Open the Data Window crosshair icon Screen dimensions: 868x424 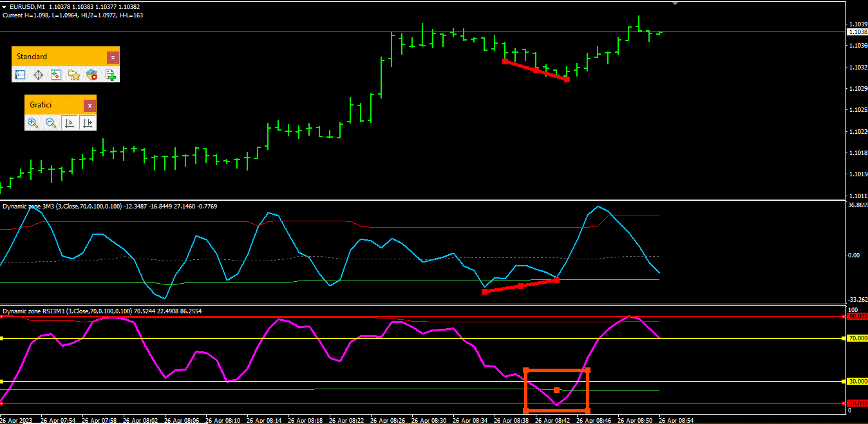[x=38, y=75]
